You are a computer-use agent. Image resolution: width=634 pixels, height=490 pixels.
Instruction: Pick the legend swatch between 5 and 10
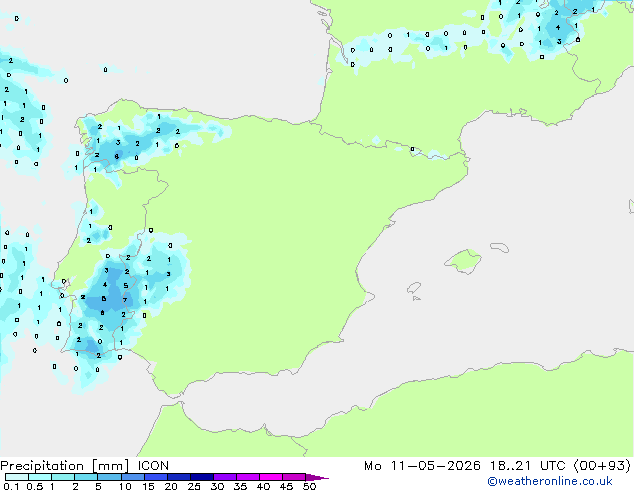coord(109,477)
